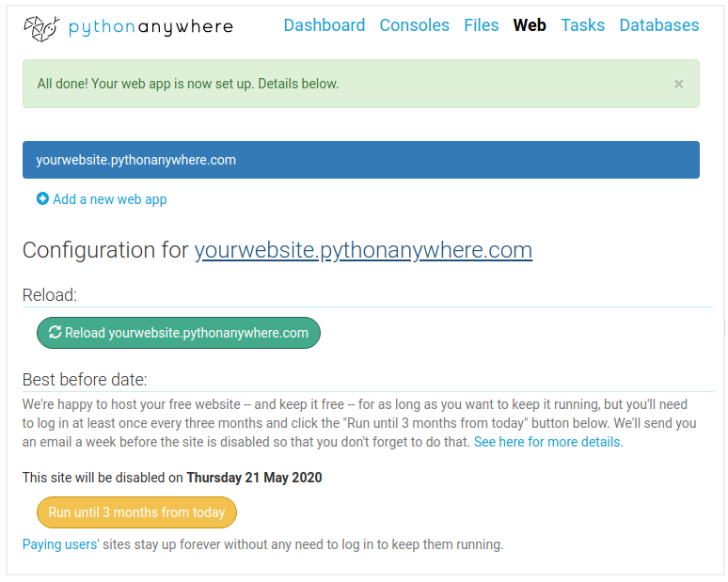Reload yourwebsite.pythonanywhere.com with the green button
The height and width of the screenshot is (582, 728).
point(179,333)
